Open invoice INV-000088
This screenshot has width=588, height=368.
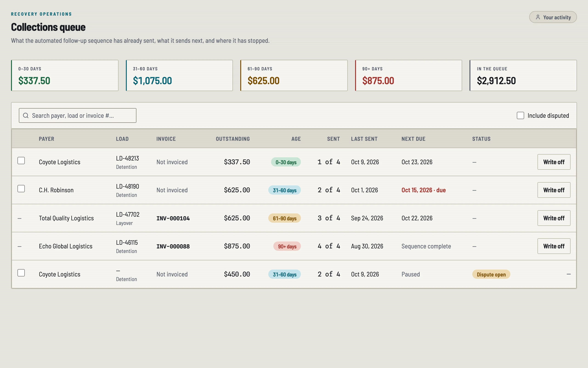(173, 246)
